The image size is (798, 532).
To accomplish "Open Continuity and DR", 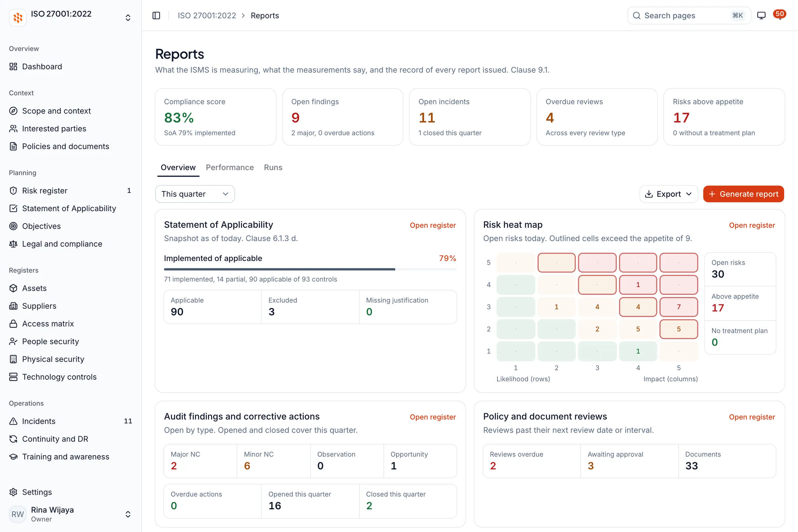I will (70, 439).
